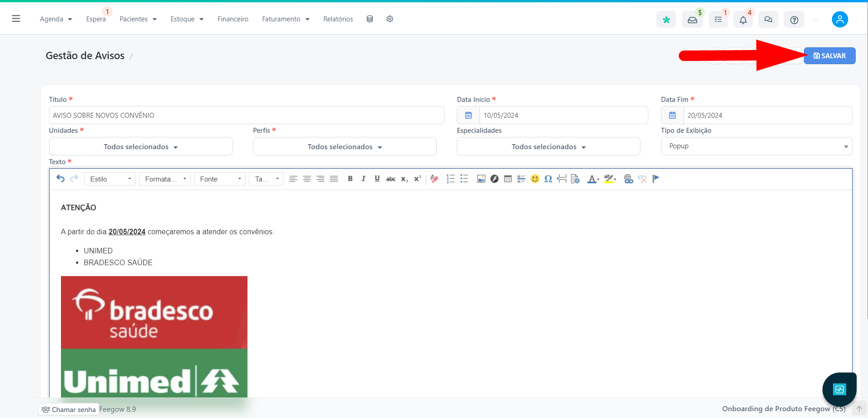Click the hamburger menu icon

[x=16, y=19]
